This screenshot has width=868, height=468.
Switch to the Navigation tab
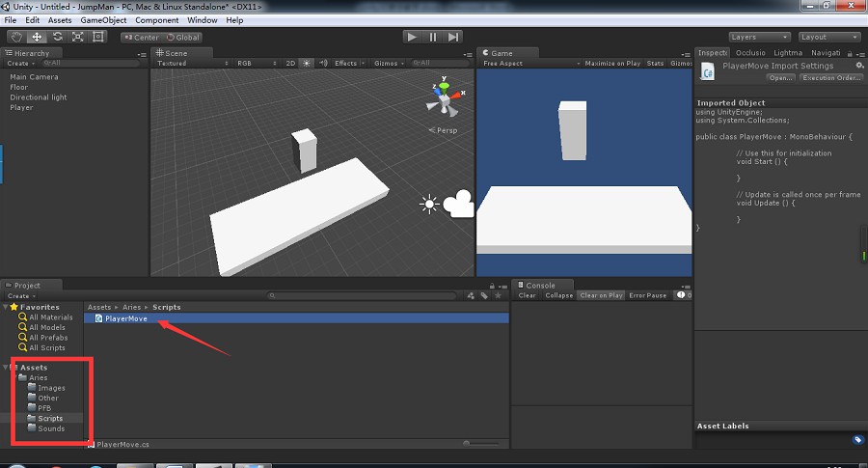pyautogui.click(x=826, y=53)
